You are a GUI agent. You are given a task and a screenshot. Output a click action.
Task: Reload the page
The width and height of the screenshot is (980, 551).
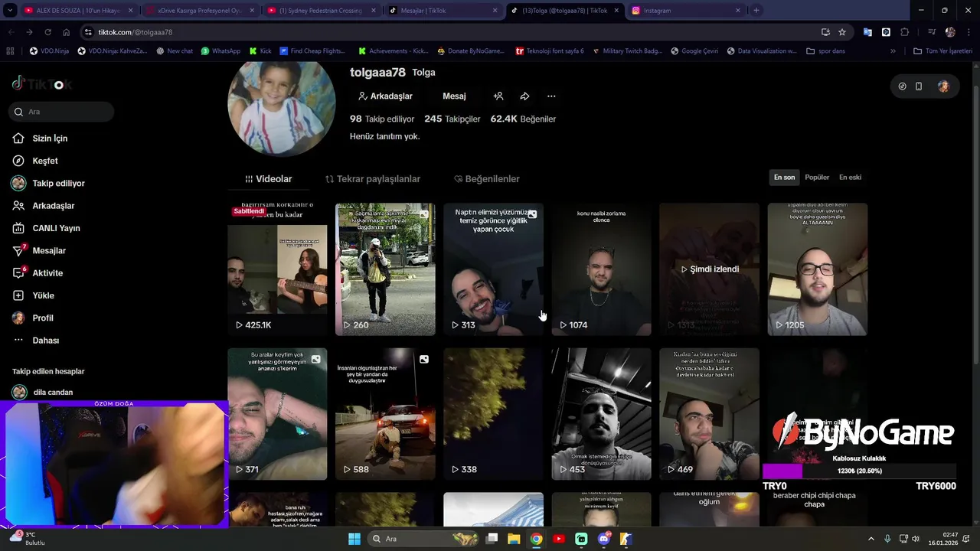pyautogui.click(x=47, y=32)
